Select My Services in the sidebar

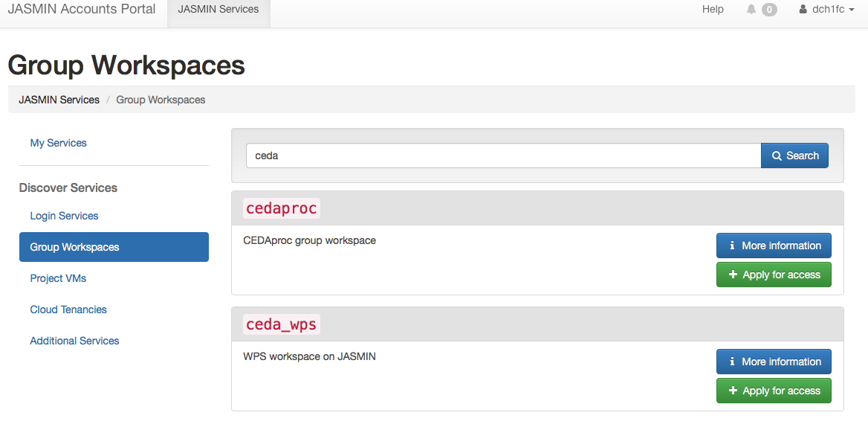pos(58,143)
